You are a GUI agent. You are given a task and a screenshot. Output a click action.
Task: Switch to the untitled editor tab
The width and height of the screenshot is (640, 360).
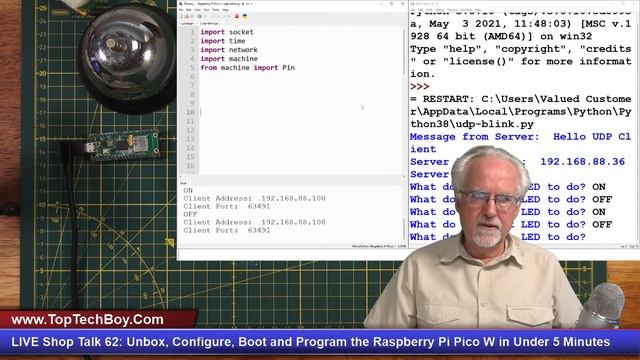[x=187, y=24]
